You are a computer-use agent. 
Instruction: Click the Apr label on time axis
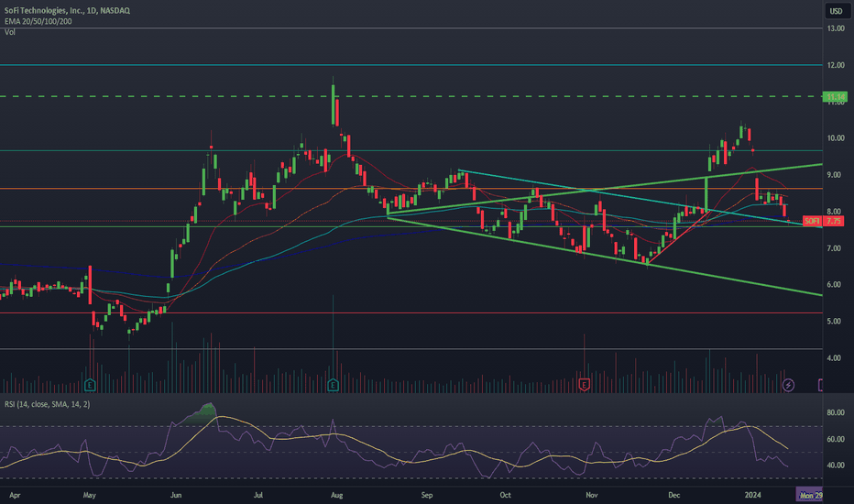pos(15,495)
